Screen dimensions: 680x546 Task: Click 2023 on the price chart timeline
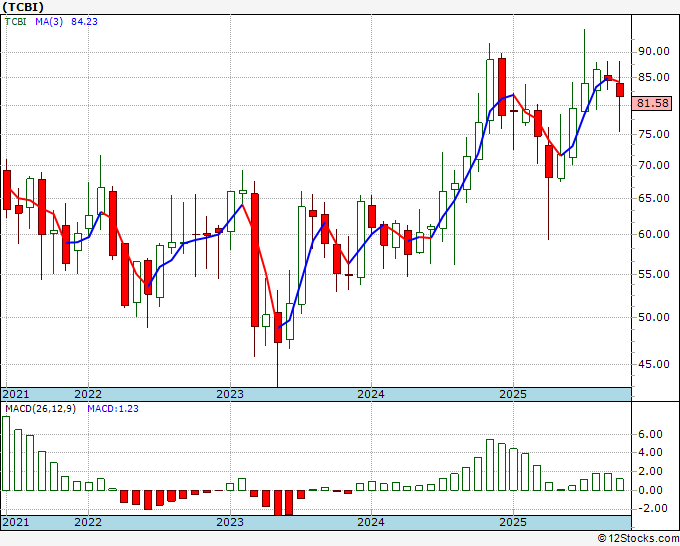pos(230,394)
